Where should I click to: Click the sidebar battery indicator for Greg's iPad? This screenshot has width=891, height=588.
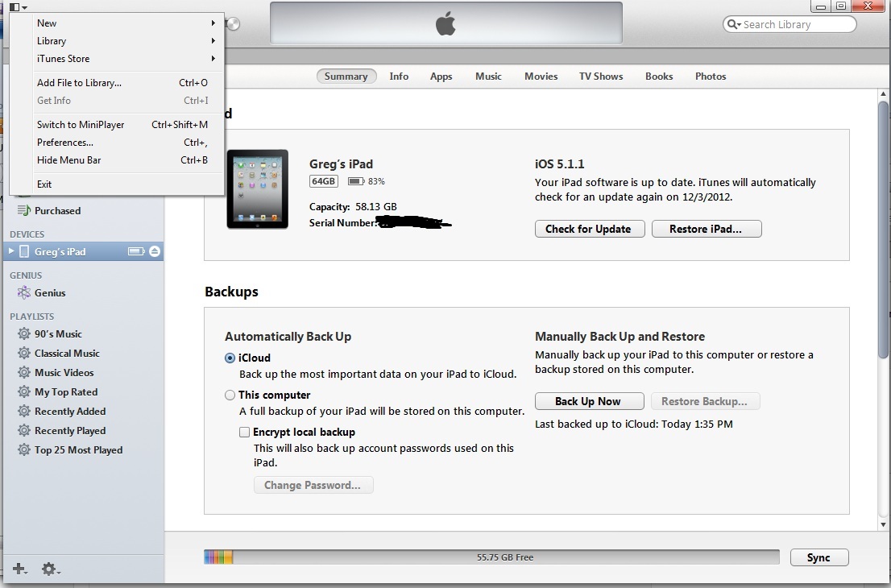(x=136, y=251)
